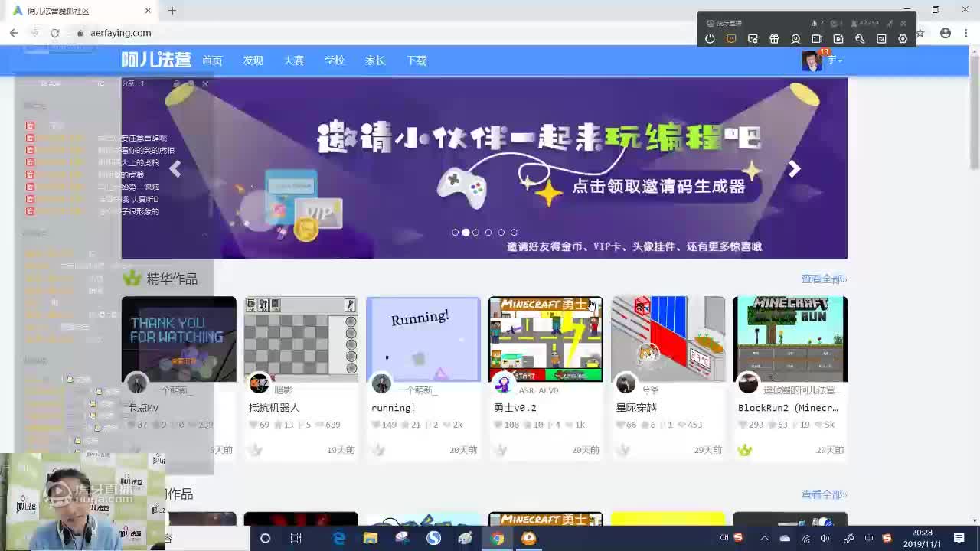
Task: Open the gear settings in streaming toolbar
Action: pyautogui.click(x=903, y=39)
